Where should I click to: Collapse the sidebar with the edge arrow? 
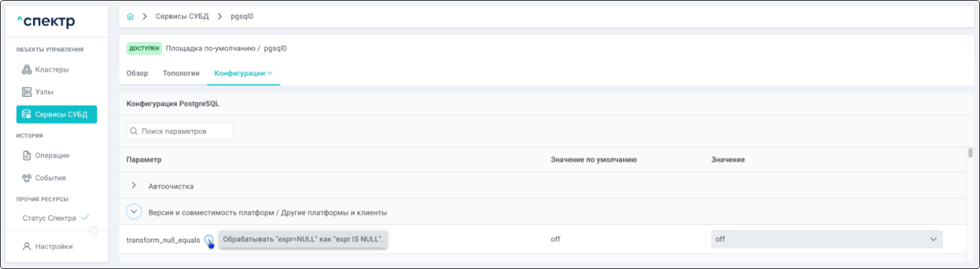pos(94,231)
